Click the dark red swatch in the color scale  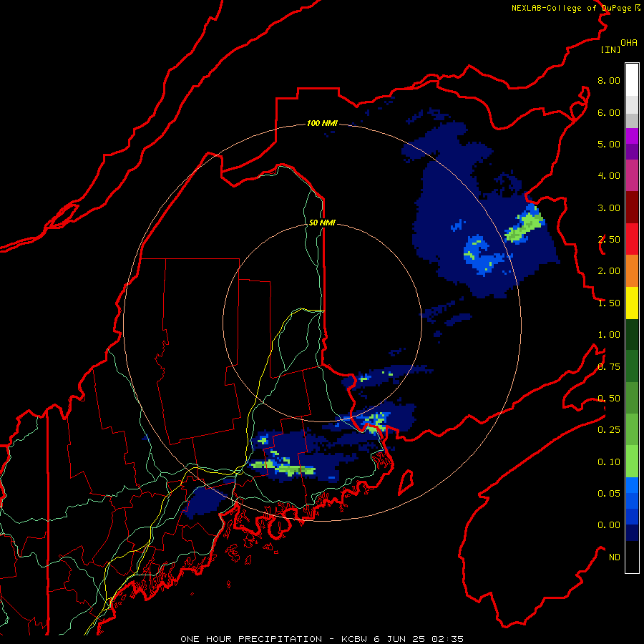(x=632, y=208)
